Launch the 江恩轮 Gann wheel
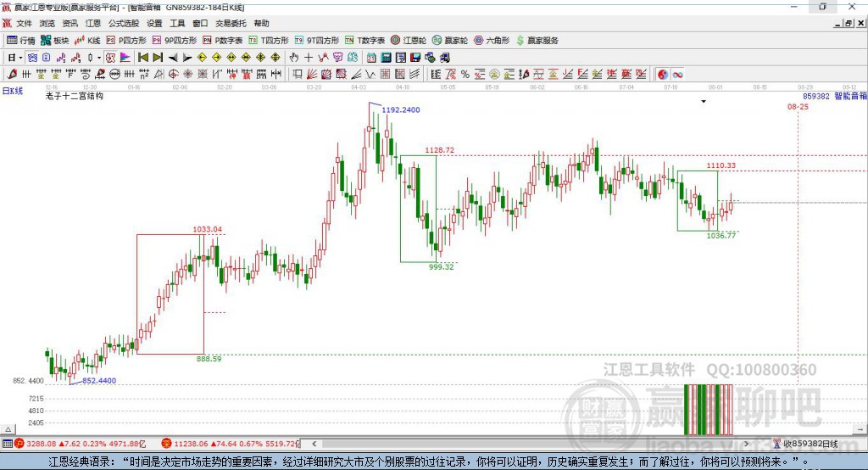 click(x=409, y=41)
